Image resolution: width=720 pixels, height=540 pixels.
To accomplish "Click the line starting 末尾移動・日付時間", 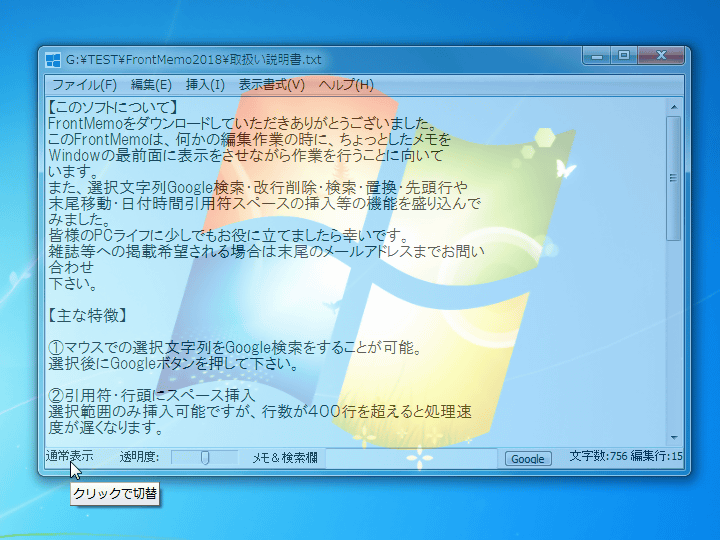I will click(264, 204).
